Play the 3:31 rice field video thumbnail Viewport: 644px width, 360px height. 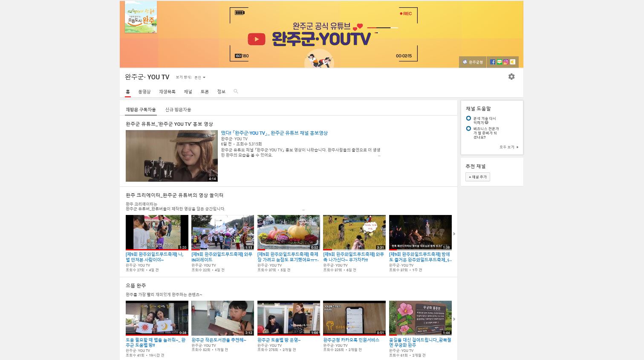tap(354, 232)
